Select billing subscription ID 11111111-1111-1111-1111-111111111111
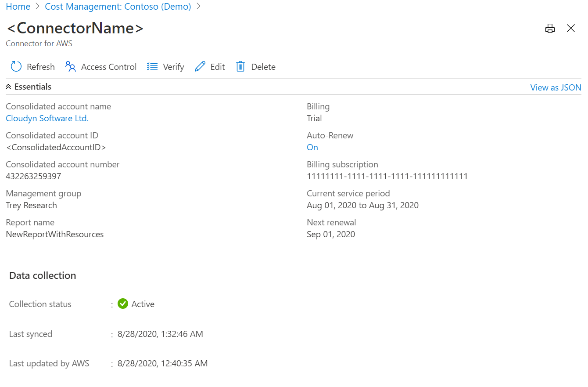This screenshot has height=387, width=588. 387,176
